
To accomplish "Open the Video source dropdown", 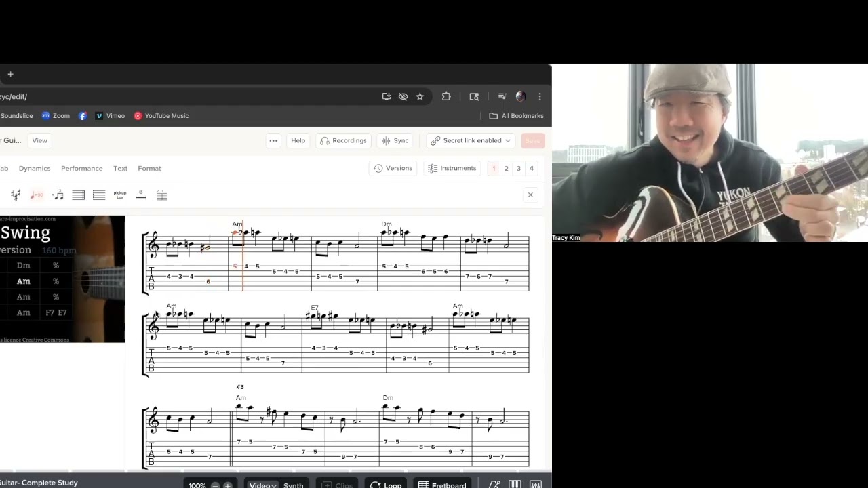I will click(262, 485).
